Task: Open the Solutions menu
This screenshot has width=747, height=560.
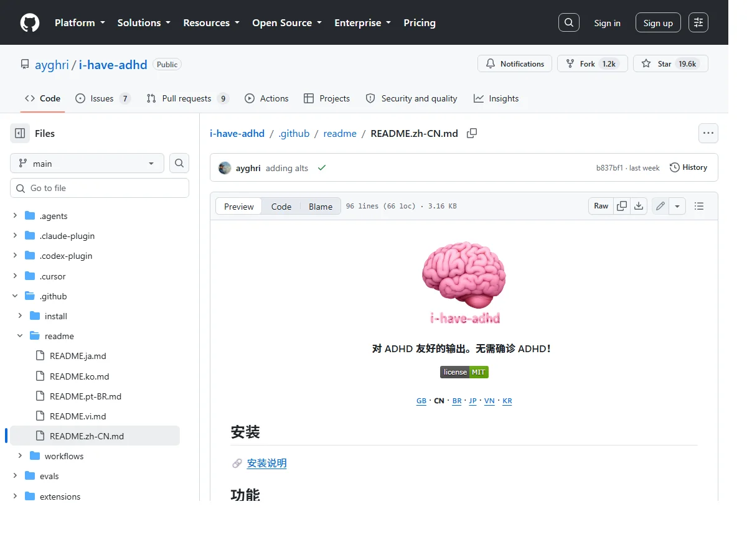Action: pos(144,22)
